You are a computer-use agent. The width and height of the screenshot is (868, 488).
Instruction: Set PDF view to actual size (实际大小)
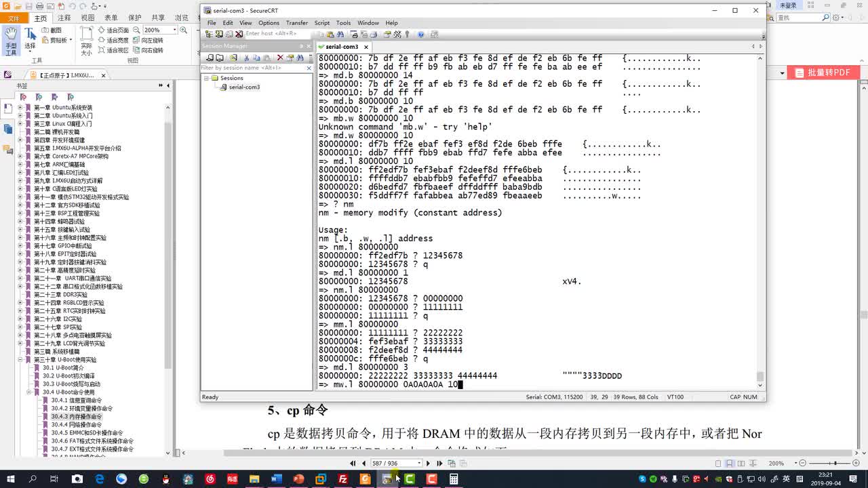(x=87, y=42)
